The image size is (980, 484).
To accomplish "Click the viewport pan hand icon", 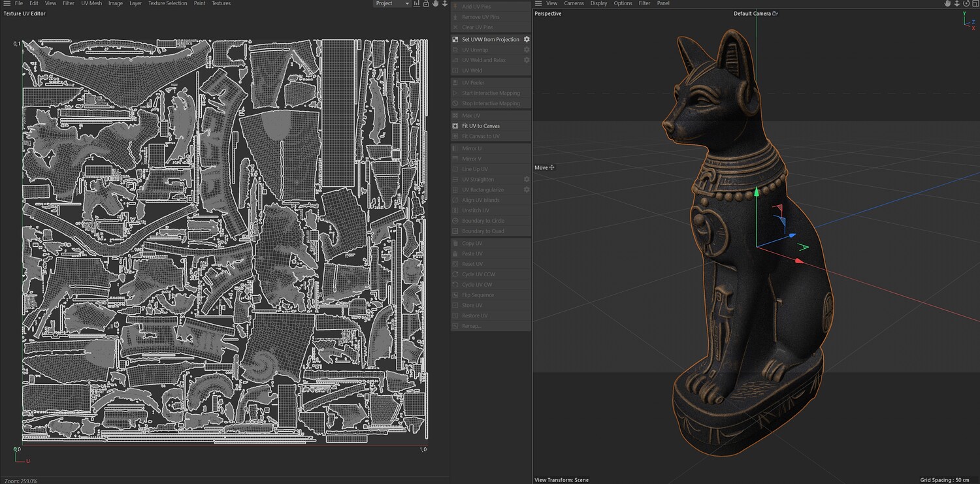I will tap(948, 3).
